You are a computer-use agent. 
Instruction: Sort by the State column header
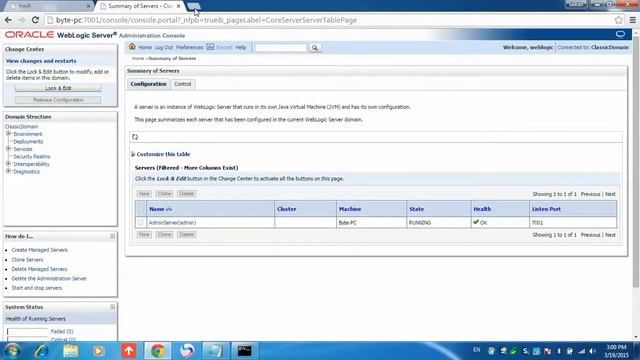coord(416,209)
